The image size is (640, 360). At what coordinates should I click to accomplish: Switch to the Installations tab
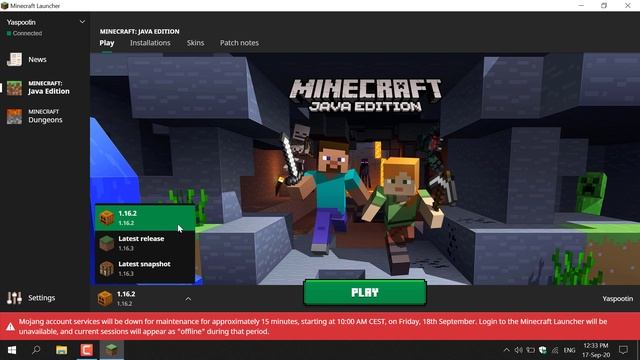click(x=150, y=43)
